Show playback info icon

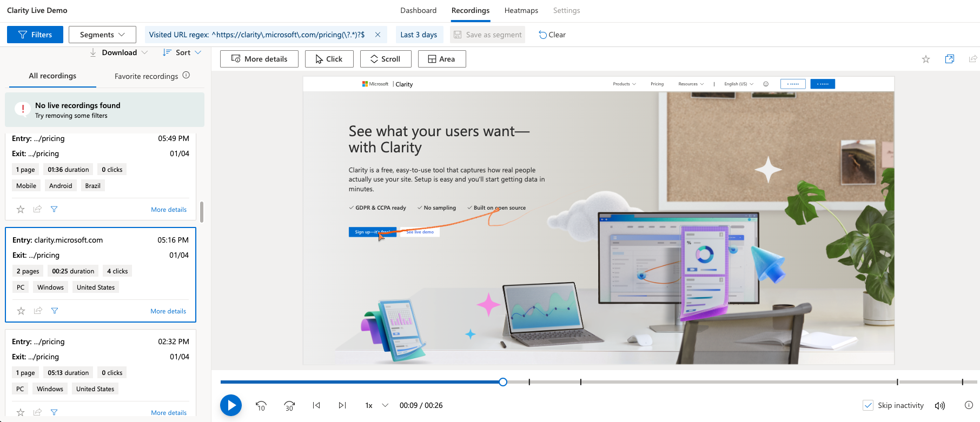tap(969, 405)
